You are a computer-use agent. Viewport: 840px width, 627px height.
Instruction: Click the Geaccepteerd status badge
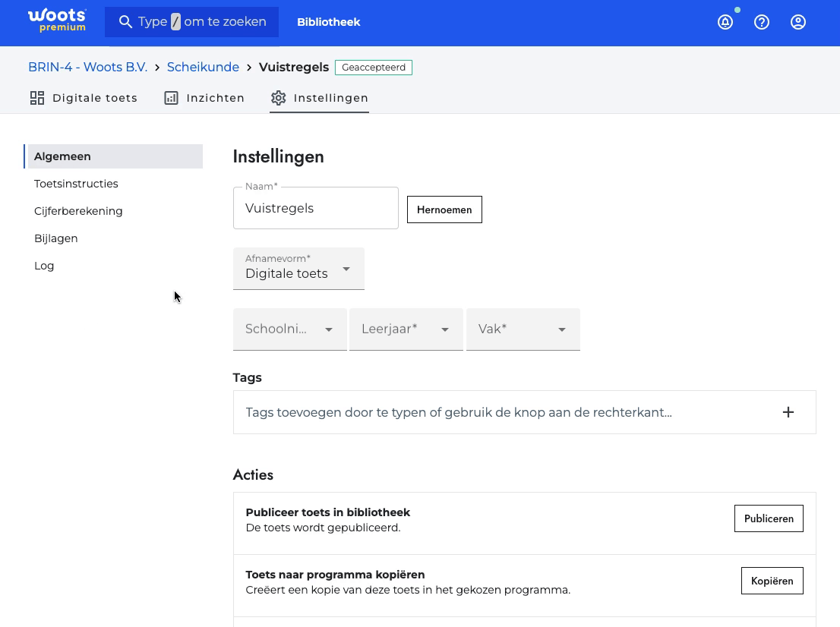[374, 68]
